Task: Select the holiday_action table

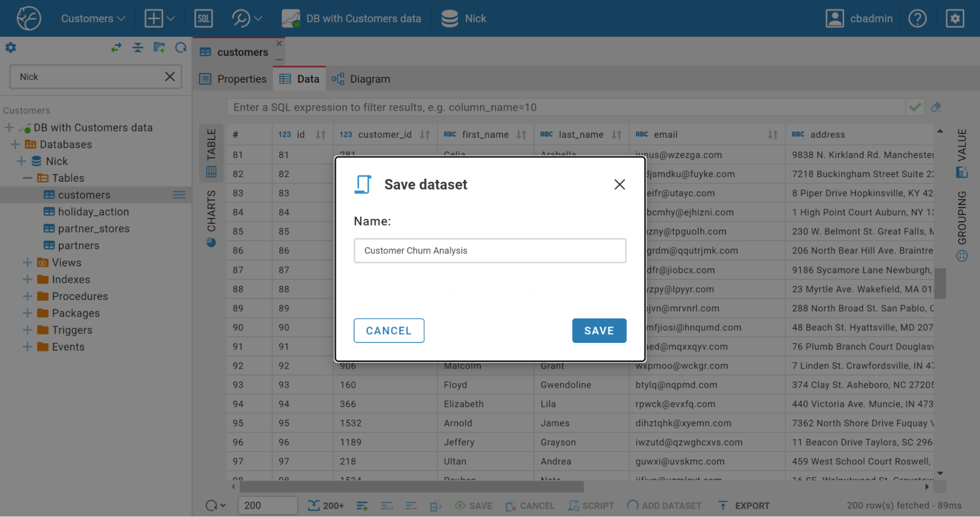Action: (x=93, y=212)
